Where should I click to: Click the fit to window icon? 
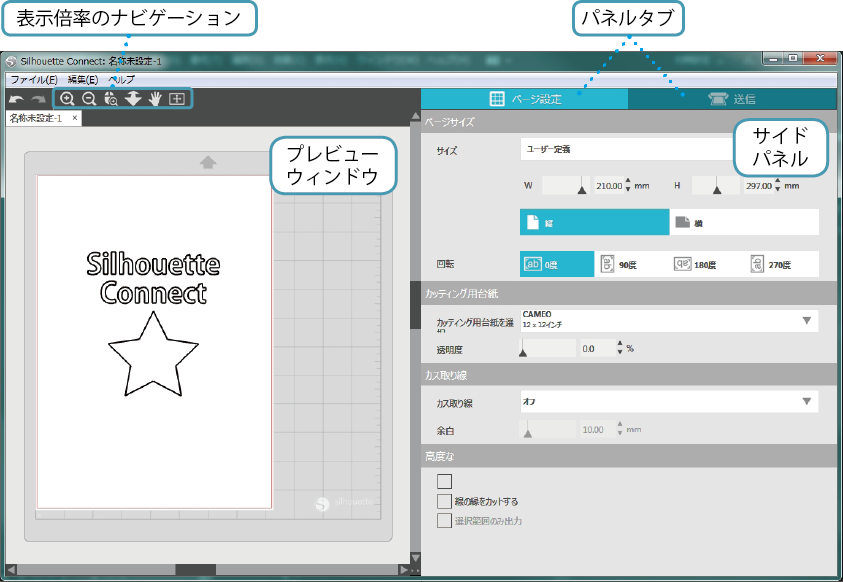[x=177, y=99]
